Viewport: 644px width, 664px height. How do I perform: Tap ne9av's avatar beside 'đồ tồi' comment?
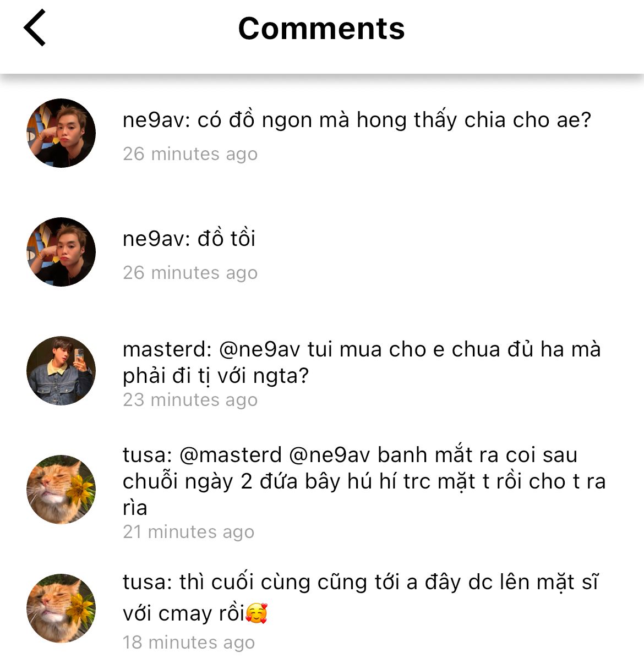(61, 252)
